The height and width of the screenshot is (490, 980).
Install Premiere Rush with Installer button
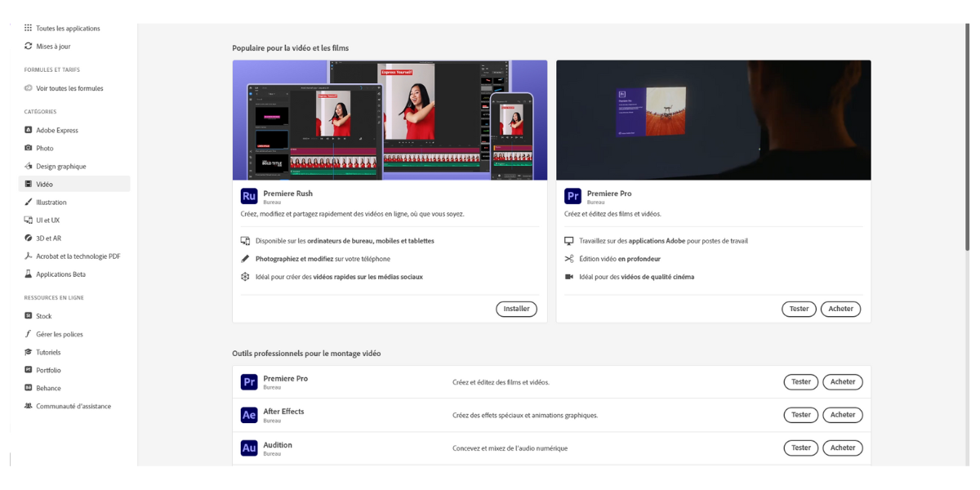pyautogui.click(x=516, y=309)
